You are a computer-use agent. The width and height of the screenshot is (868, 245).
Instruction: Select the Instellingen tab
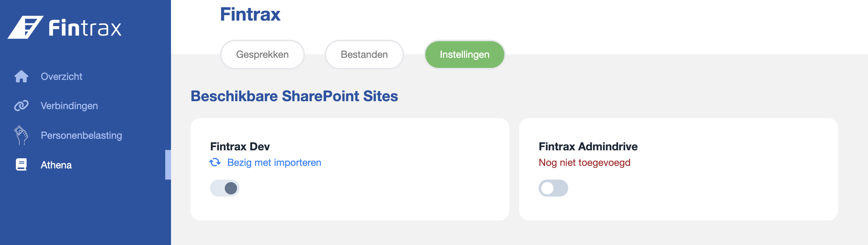tap(465, 55)
